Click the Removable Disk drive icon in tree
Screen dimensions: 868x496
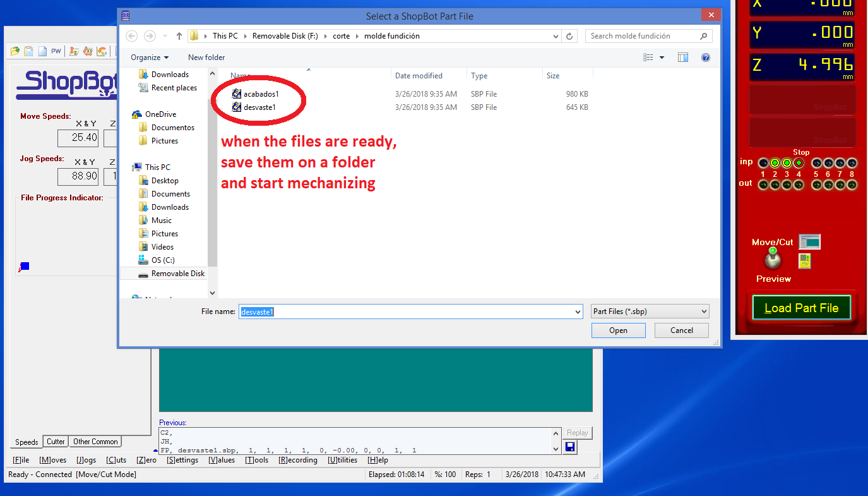tap(143, 274)
